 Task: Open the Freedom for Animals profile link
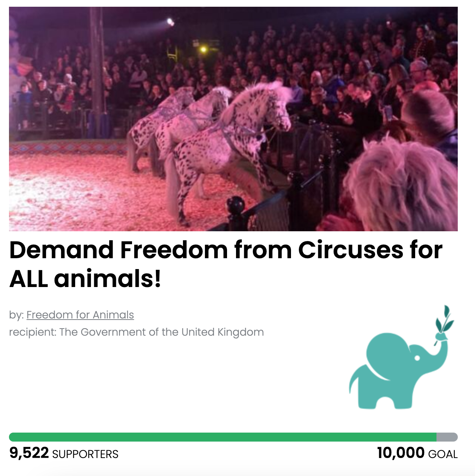click(80, 315)
